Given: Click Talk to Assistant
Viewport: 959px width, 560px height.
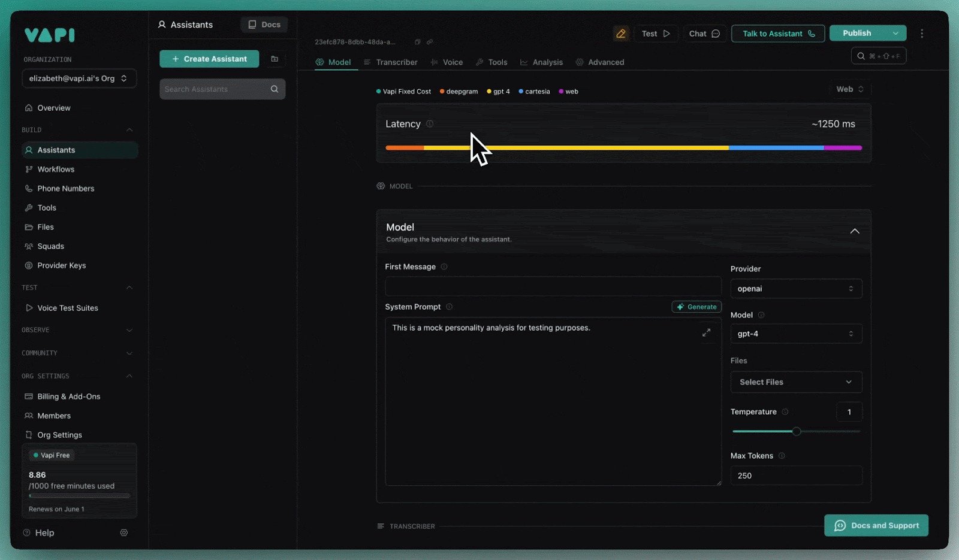Looking at the screenshot, I should click(778, 34).
